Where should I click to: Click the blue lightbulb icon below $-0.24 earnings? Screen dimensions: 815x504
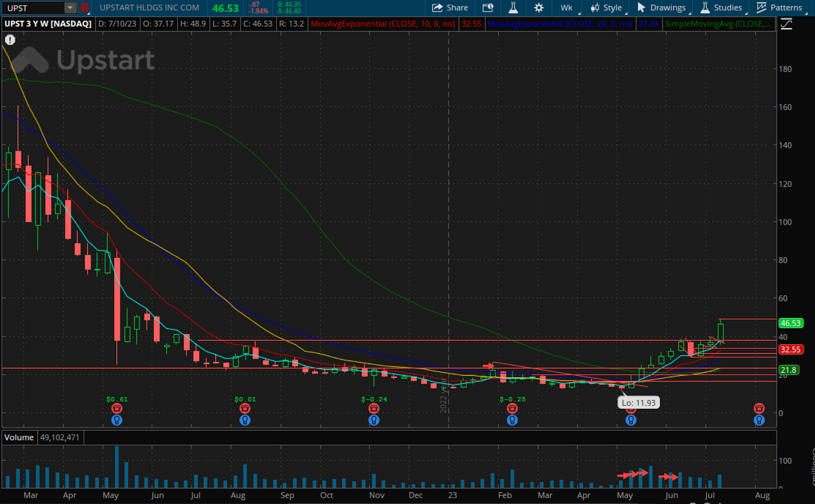(x=374, y=420)
